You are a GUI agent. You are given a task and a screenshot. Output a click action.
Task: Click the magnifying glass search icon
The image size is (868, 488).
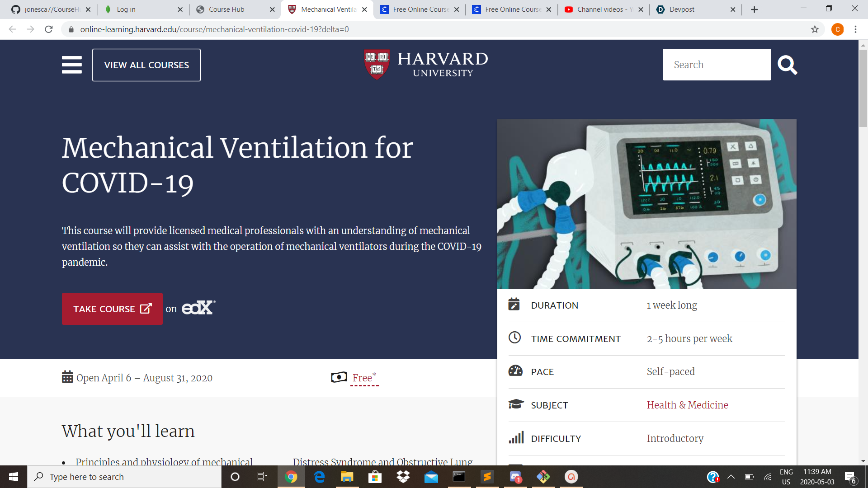pos(787,65)
